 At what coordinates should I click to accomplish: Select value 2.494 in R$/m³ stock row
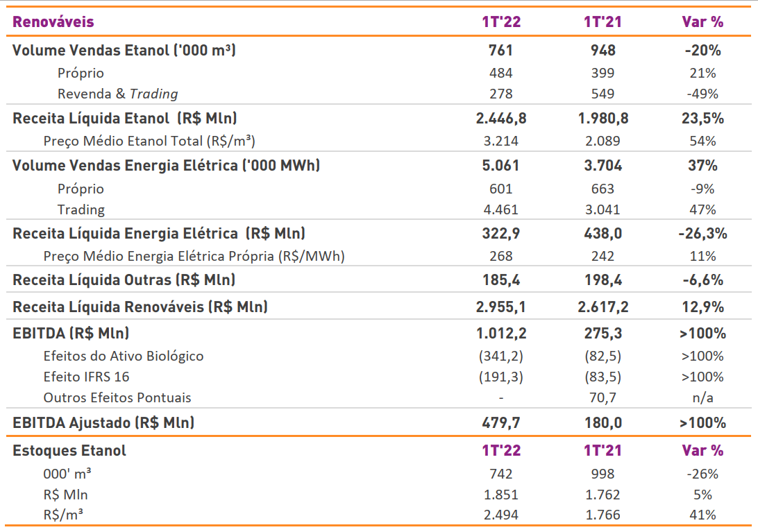click(501, 515)
